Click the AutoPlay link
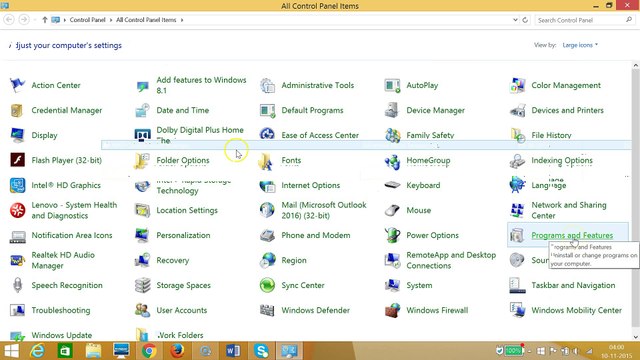This screenshot has height=360, width=640. [x=422, y=85]
